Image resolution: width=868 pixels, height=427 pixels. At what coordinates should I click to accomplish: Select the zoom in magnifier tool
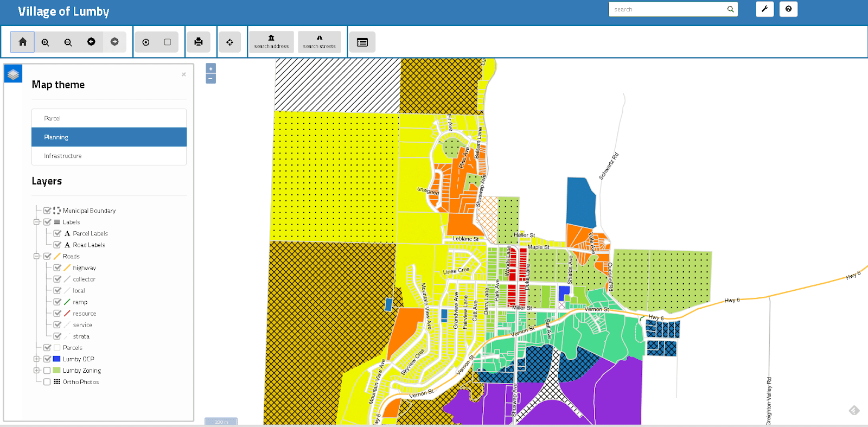[x=46, y=42]
